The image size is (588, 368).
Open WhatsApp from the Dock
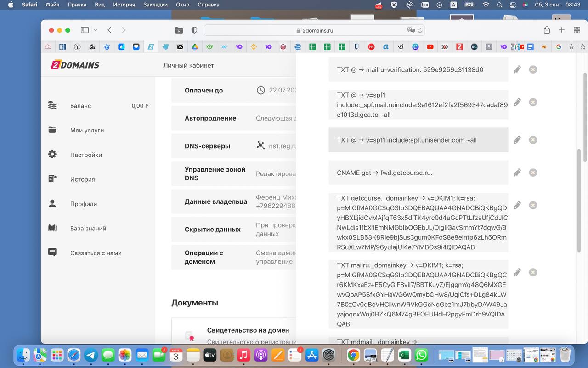pyautogui.click(x=421, y=355)
